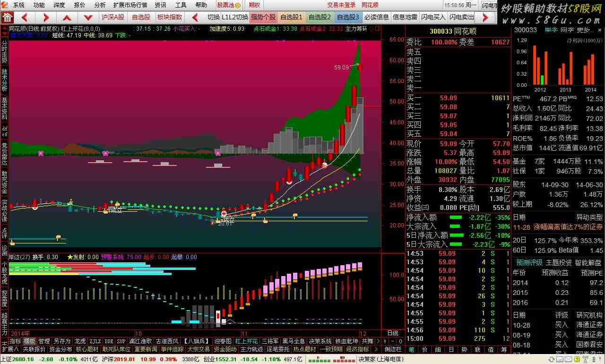The width and height of the screenshot is (605, 364).
Task: Click stock title 300033 同花顺
Action: (453, 31)
